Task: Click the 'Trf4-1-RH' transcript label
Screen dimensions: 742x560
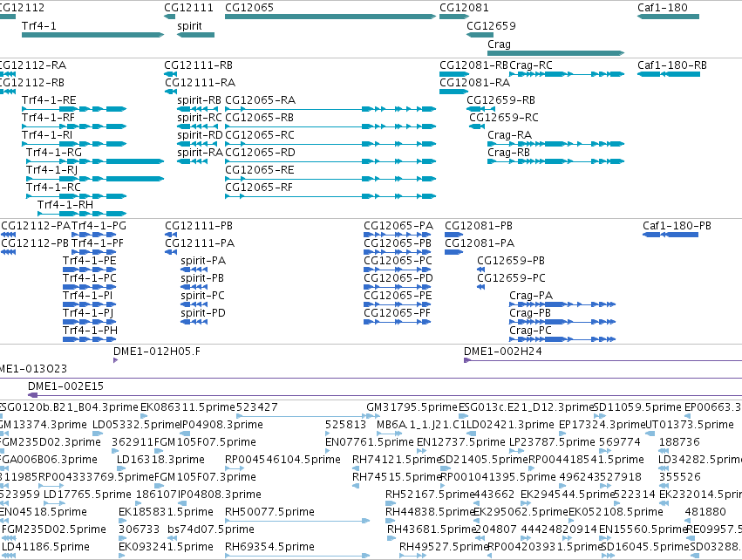Action: [x=65, y=204]
